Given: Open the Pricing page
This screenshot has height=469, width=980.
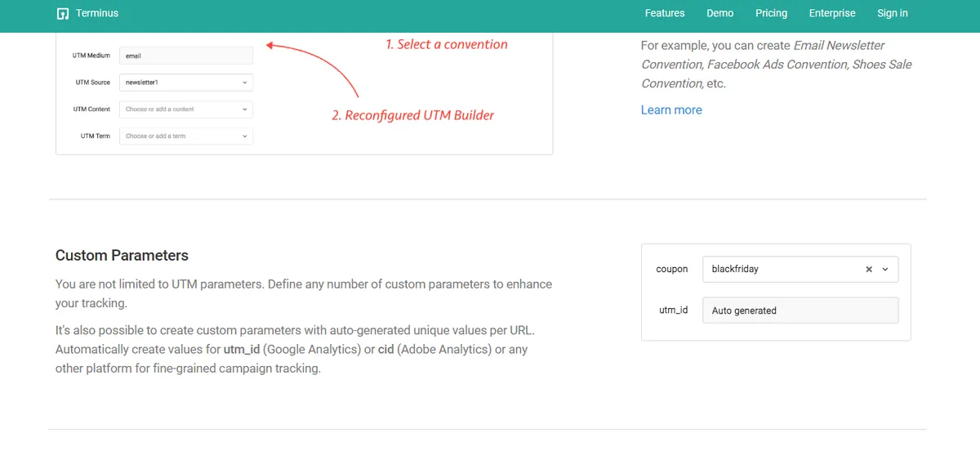Looking at the screenshot, I should [x=771, y=13].
